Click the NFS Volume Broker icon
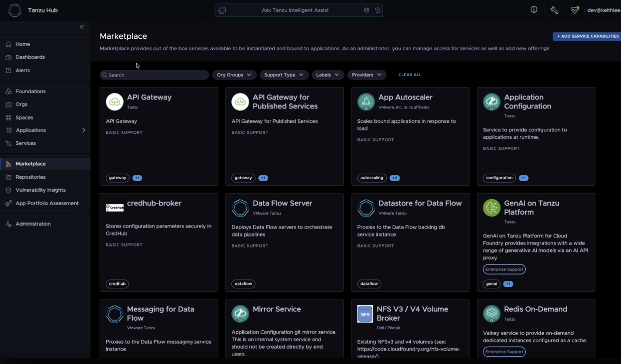The height and width of the screenshot is (364, 621). pyautogui.click(x=365, y=314)
